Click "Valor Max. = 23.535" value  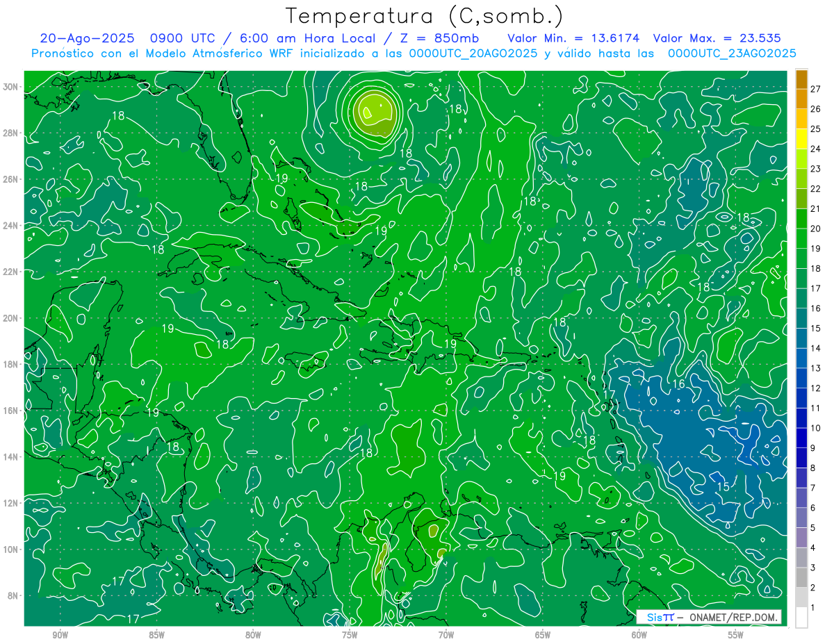coord(717,38)
